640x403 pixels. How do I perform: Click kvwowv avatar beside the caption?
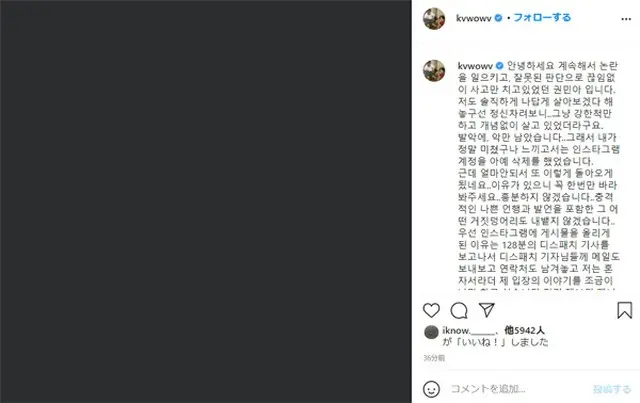(x=434, y=71)
